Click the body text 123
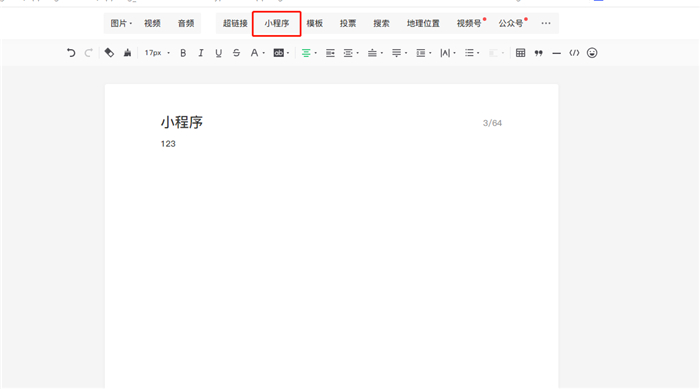700x389 pixels. [x=168, y=144]
